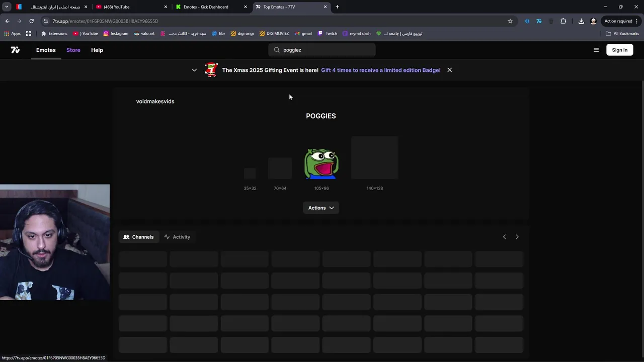Click the address bar URL
644x362 pixels.
pos(105,21)
